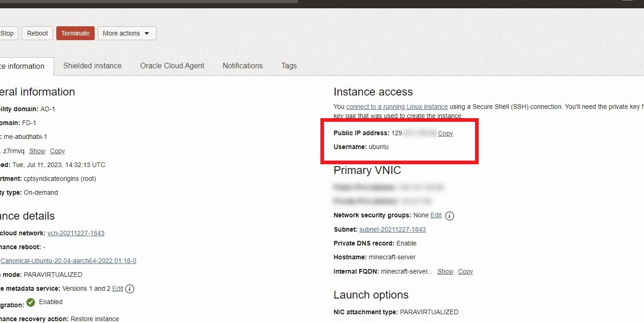Click the info icon next to metadata service Edit
This screenshot has width=644, height=323.
tap(130, 288)
